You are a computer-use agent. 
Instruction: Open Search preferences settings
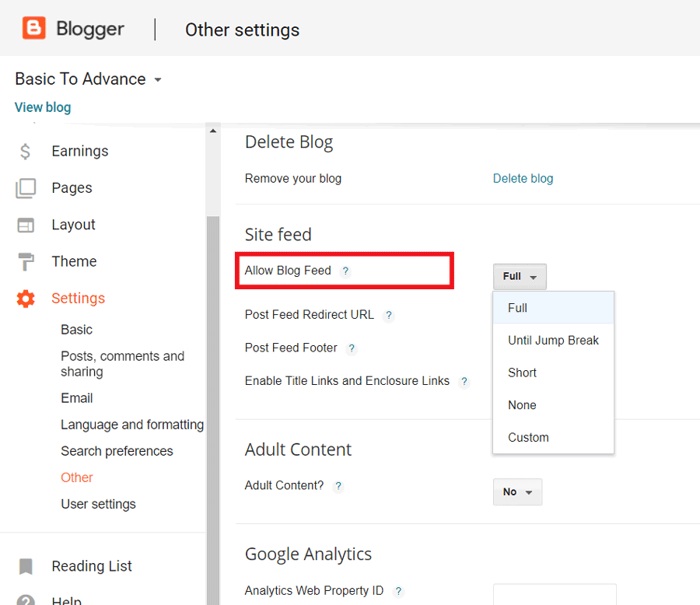(x=117, y=451)
